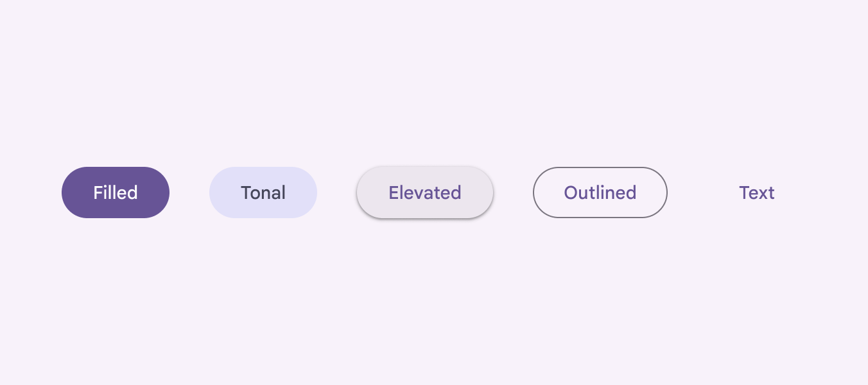This screenshot has width=868, height=385.
Task: Trigger the button labeled Elevated
Action: 425,193
